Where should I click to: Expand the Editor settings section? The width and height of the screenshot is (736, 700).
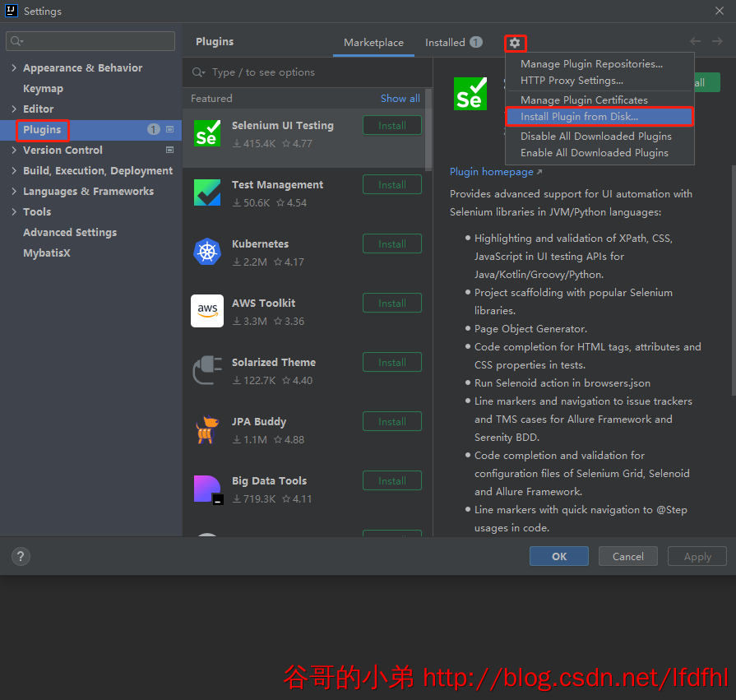(14, 109)
